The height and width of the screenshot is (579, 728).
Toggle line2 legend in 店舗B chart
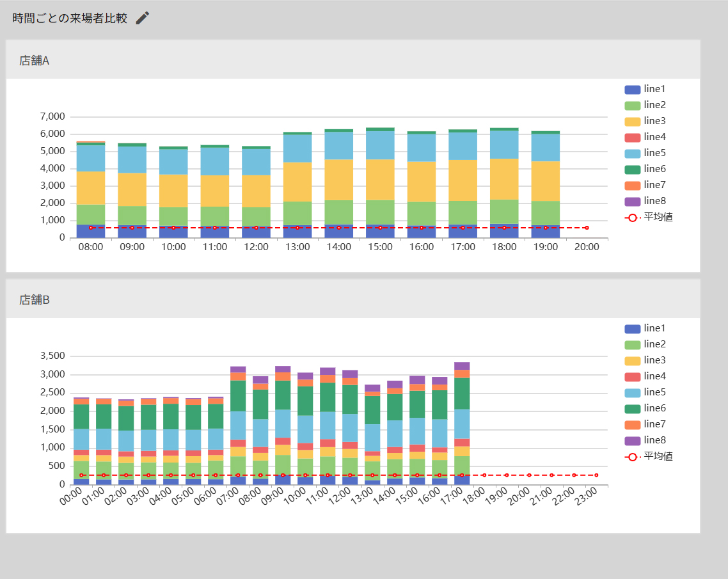645,345
